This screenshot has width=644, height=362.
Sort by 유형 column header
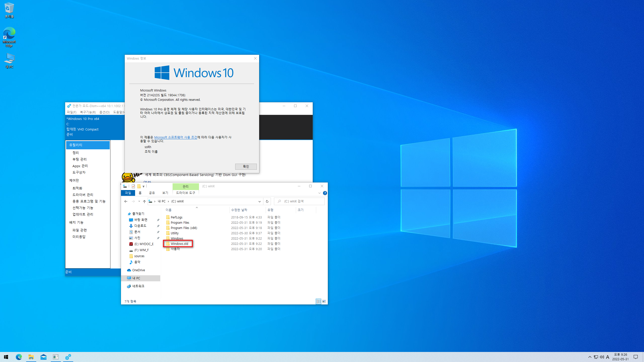[x=280, y=210]
